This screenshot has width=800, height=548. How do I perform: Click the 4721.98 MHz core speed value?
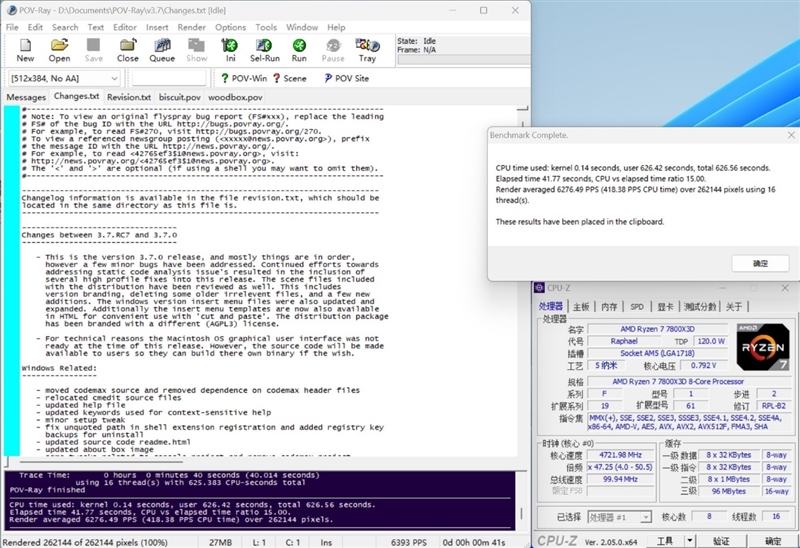(x=620, y=455)
